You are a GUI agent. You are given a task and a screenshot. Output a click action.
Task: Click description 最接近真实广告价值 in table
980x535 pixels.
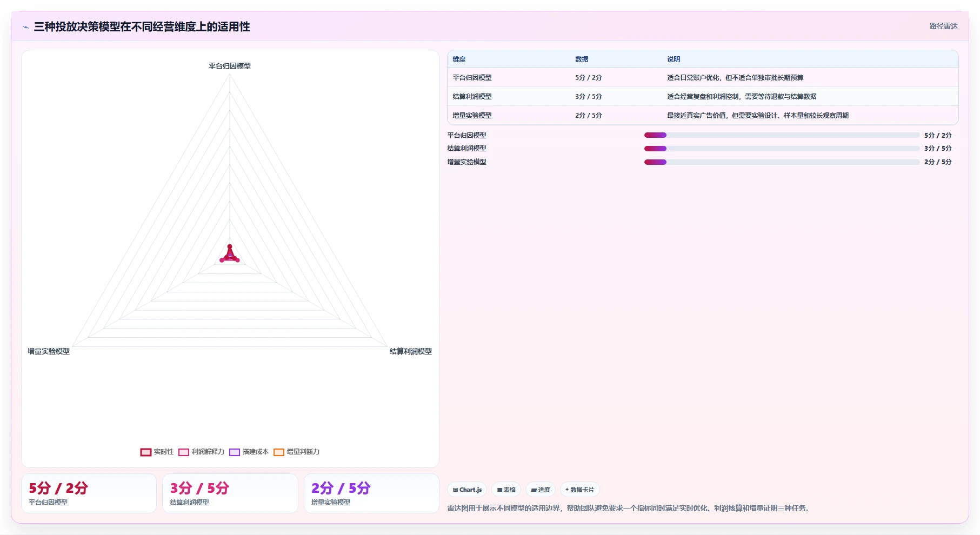point(758,116)
